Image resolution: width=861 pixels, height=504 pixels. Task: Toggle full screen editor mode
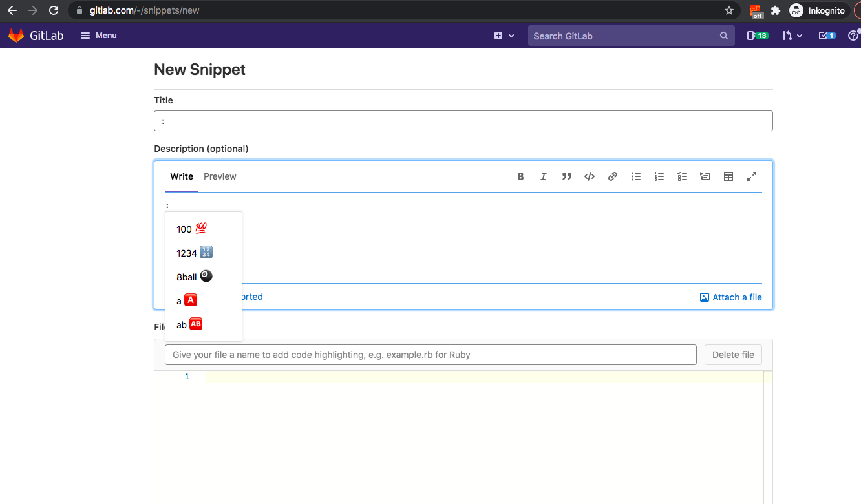752,176
